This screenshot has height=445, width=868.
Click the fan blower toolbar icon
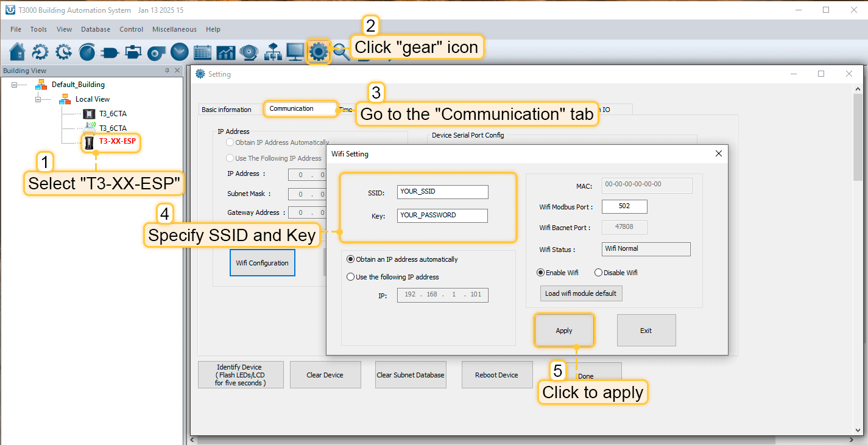coord(156,52)
